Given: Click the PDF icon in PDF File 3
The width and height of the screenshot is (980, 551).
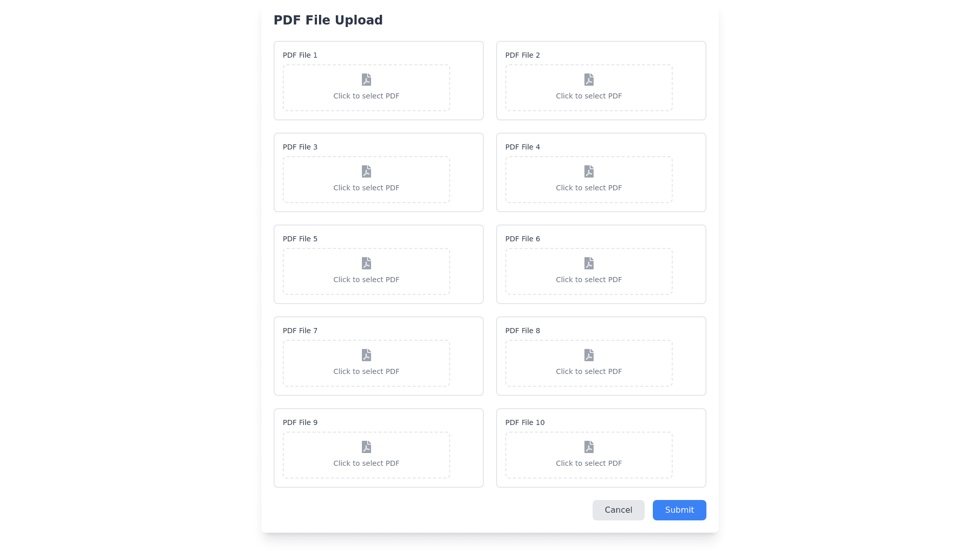Looking at the screenshot, I should pos(366,171).
